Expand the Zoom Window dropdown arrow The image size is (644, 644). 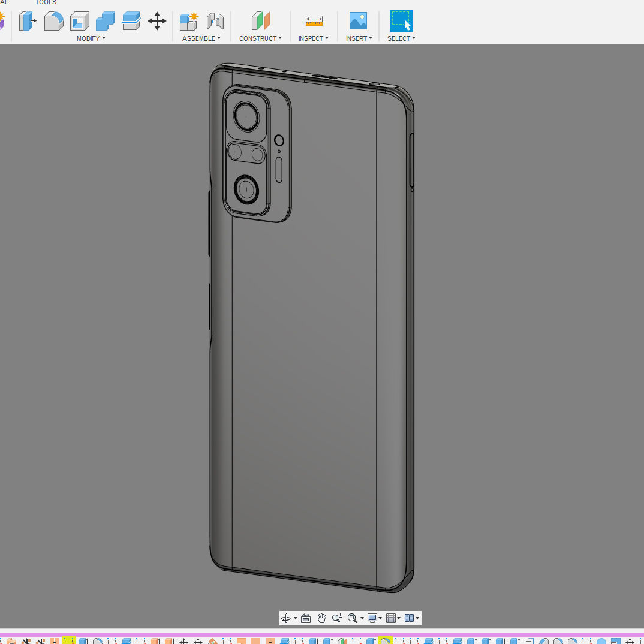pos(362,618)
